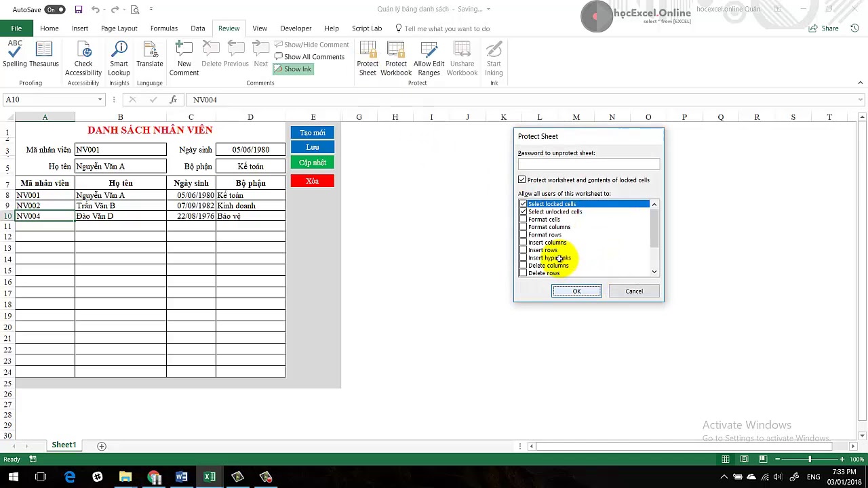This screenshot has height=488, width=868.
Task: Check the Format cells option
Action: pyautogui.click(x=523, y=219)
